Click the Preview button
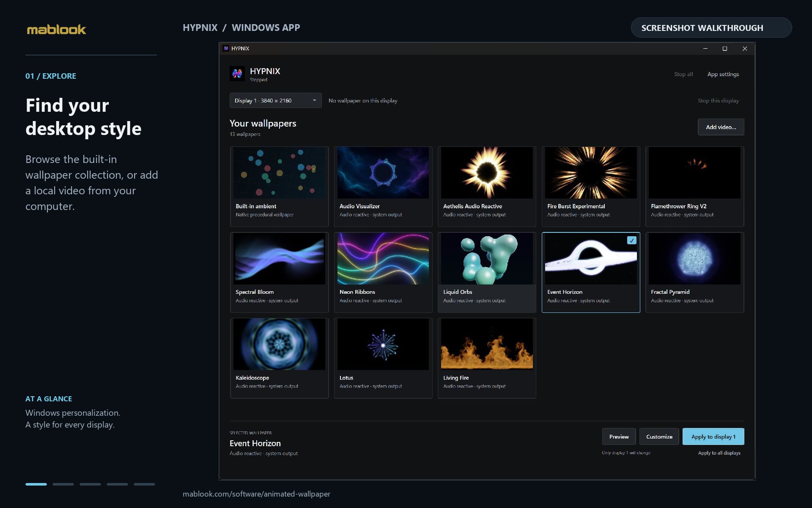Screen dimensions: 812x508 coord(619,436)
